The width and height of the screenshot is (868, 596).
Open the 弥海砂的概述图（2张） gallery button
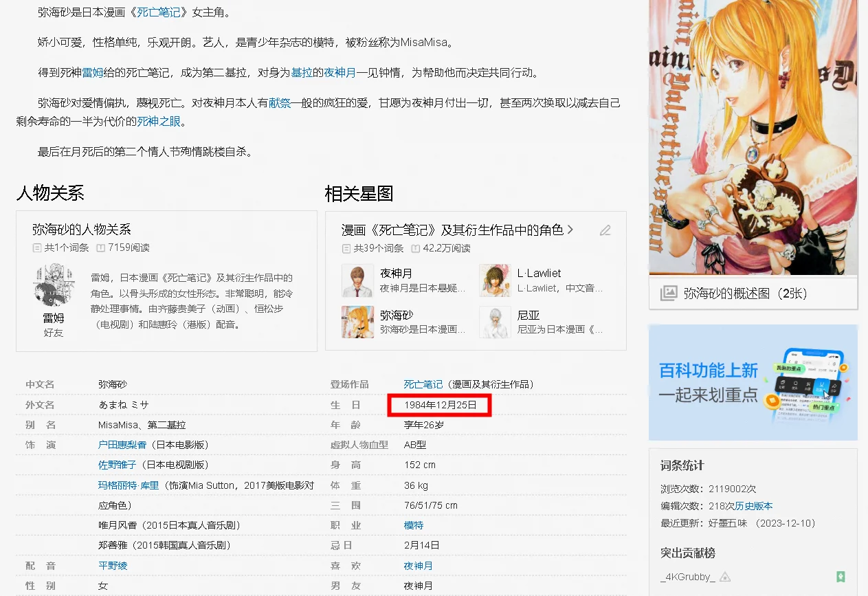click(x=753, y=294)
